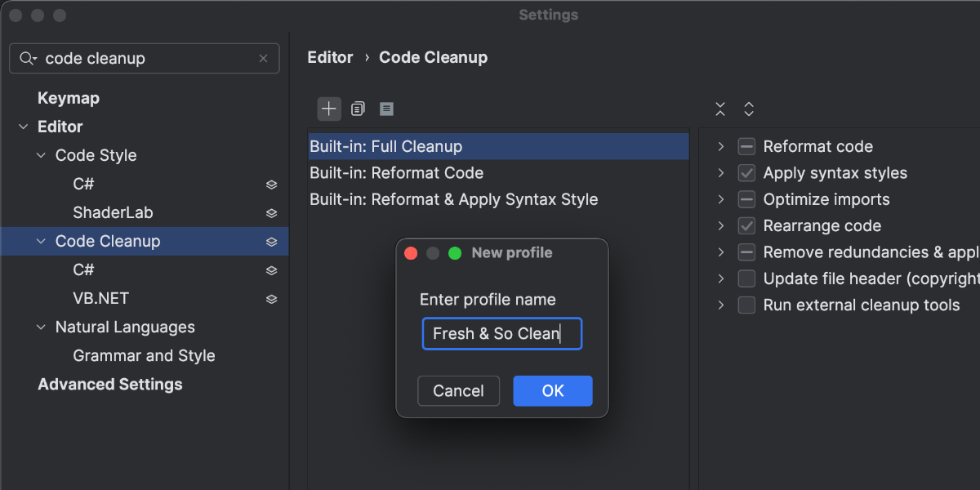Click the third profile toolbar icon
This screenshot has width=980, height=490.
386,109
